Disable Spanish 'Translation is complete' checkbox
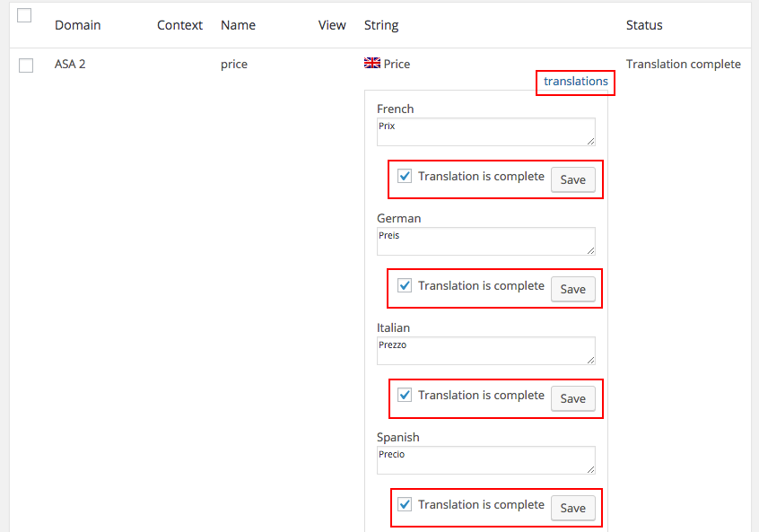759x532 pixels. click(405, 504)
